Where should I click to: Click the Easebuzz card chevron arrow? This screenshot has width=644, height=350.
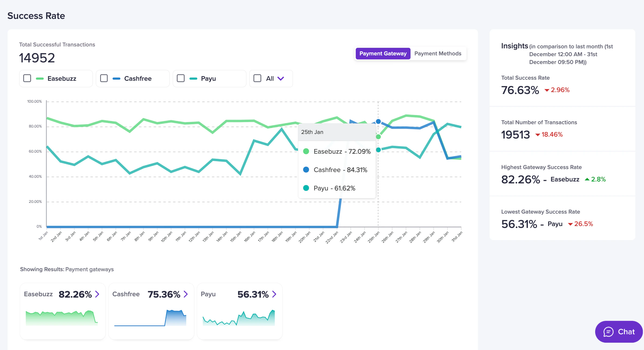97,294
